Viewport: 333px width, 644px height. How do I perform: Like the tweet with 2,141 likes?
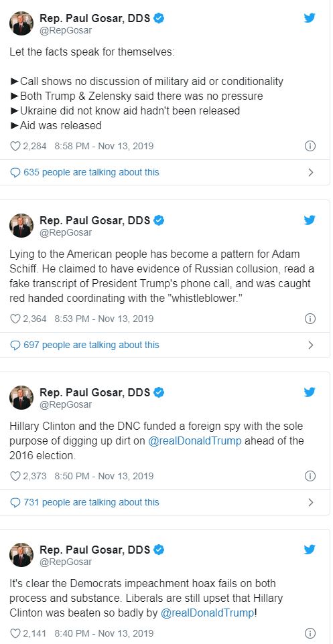pos(15,633)
